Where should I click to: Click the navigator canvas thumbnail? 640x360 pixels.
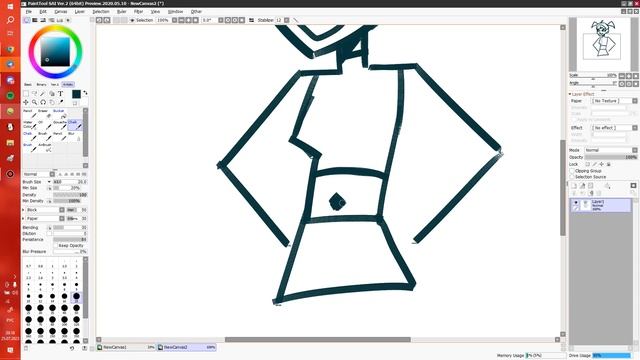pyautogui.click(x=602, y=44)
